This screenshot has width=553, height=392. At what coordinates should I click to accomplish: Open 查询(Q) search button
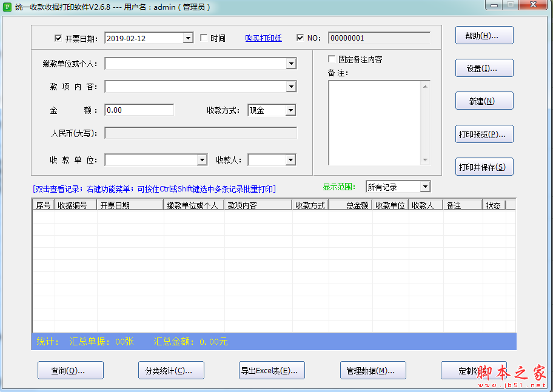[70, 370]
